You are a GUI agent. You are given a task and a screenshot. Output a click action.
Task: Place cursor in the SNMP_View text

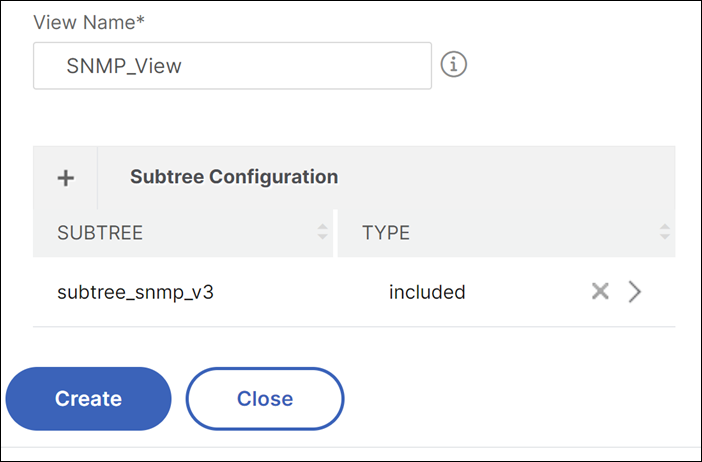(x=124, y=66)
